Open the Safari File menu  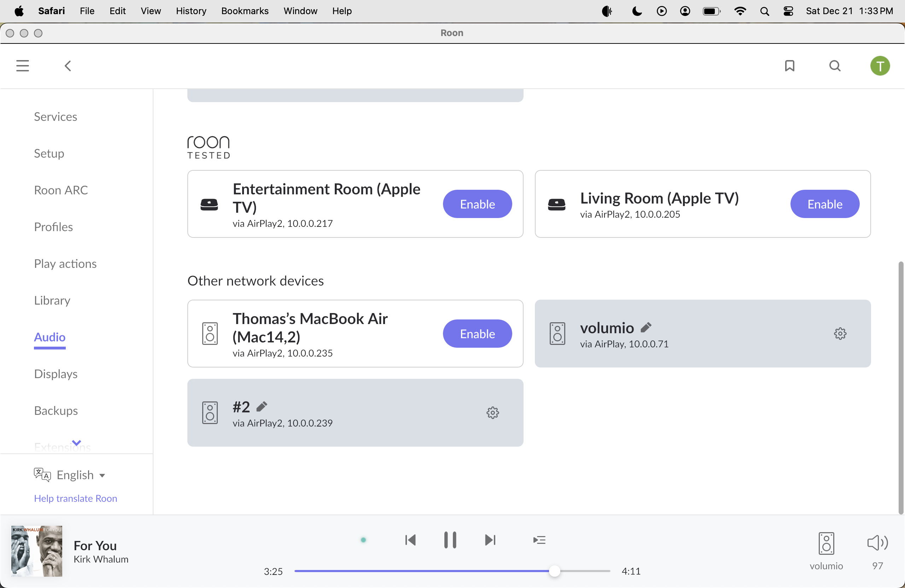pyautogui.click(x=87, y=11)
